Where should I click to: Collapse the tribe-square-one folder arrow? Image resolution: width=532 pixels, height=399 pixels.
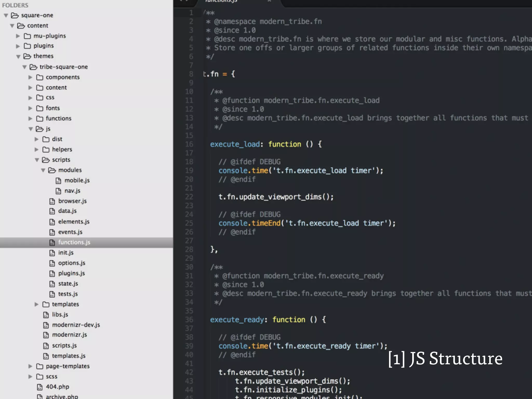point(24,67)
